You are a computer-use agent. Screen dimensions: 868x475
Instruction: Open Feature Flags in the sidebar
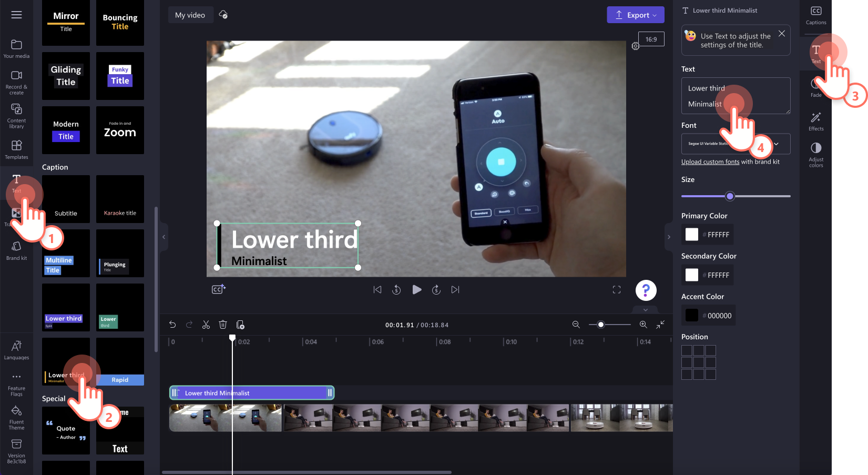pyautogui.click(x=16, y=385)
